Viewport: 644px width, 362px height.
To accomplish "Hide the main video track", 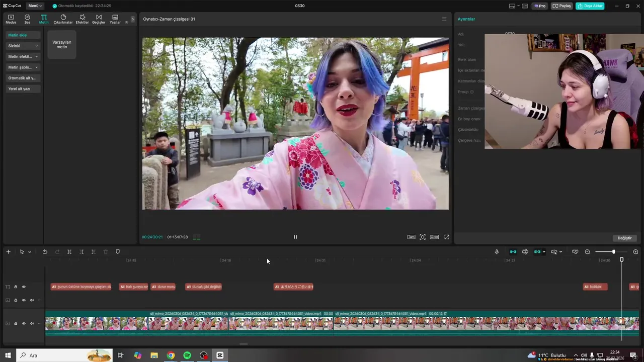I will 24,323.
